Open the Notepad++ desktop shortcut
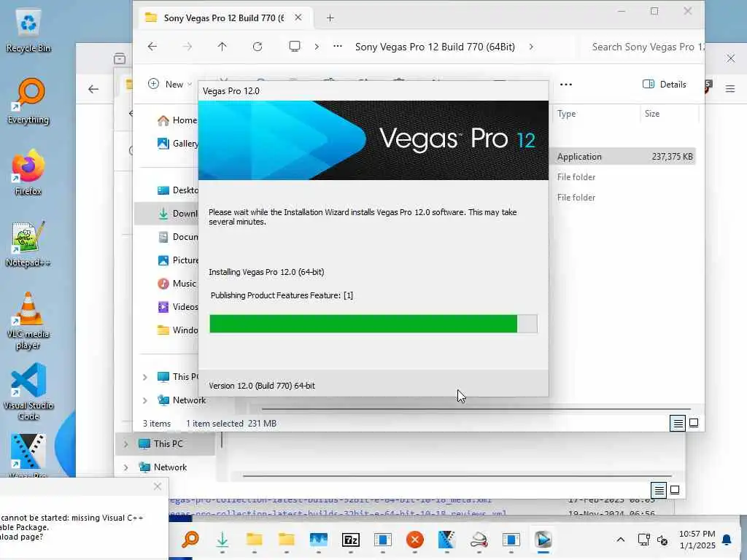 [x=28, y=244]
